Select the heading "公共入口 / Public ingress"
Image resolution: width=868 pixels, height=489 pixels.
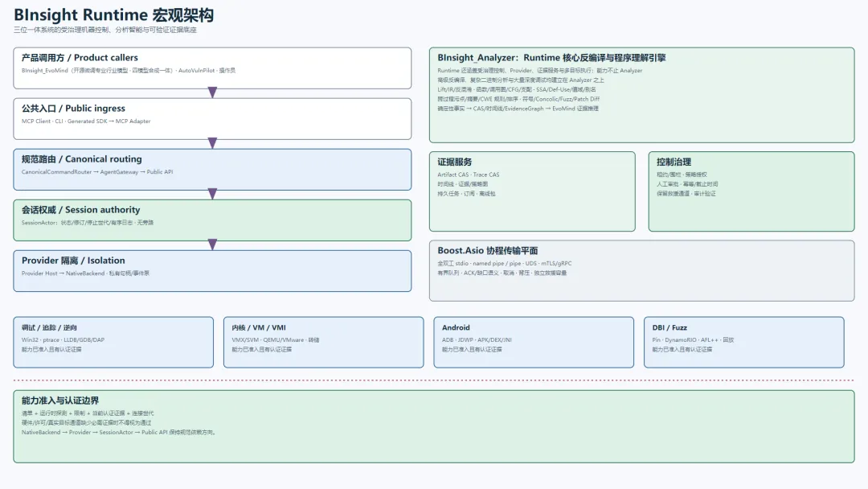tap(73, 109)
